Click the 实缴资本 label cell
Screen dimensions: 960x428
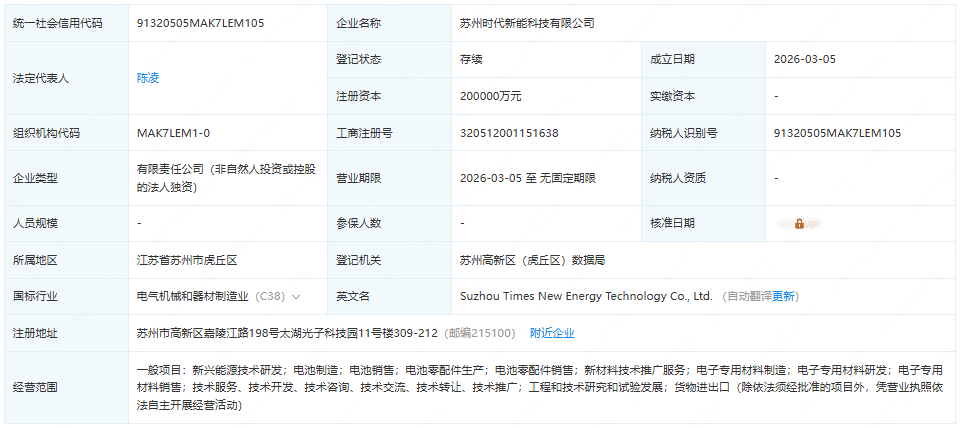703,96
